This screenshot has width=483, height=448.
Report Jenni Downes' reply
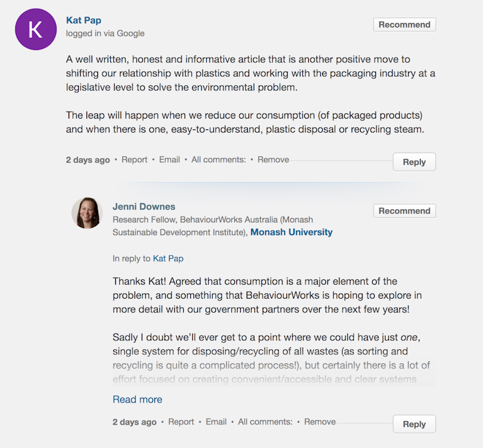[181, 422]
